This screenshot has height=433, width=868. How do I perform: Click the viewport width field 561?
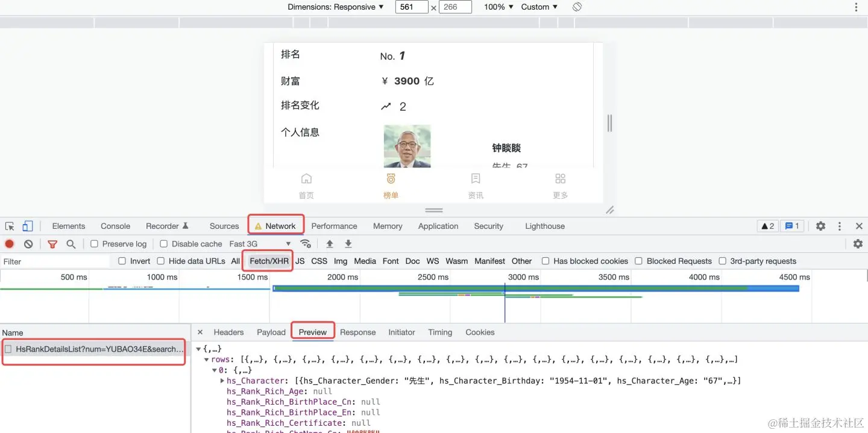tap(412, 7)
